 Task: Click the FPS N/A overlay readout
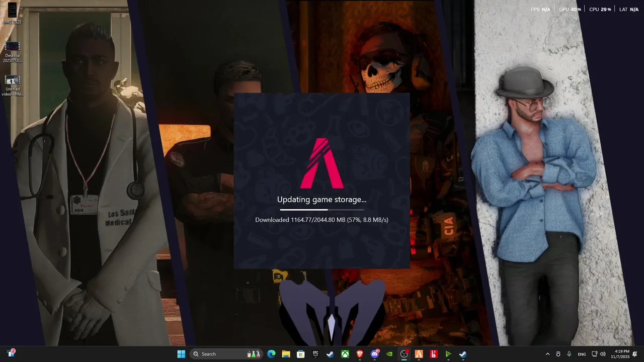click(x=540, y=10)
